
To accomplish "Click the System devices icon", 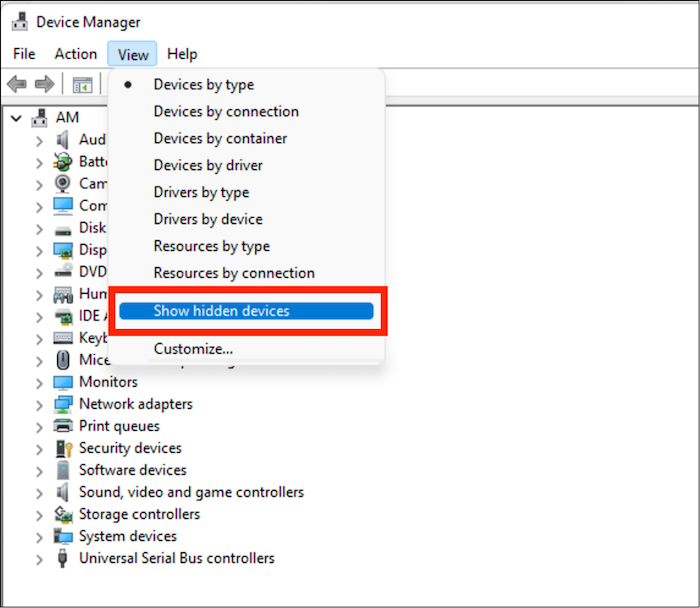I will tap(62, 536).
